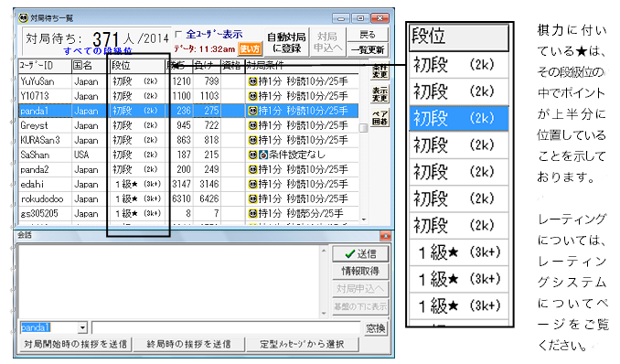This screenshot has height=364, width=620.
Task: Click the 窓換 button
Action: 375,328
